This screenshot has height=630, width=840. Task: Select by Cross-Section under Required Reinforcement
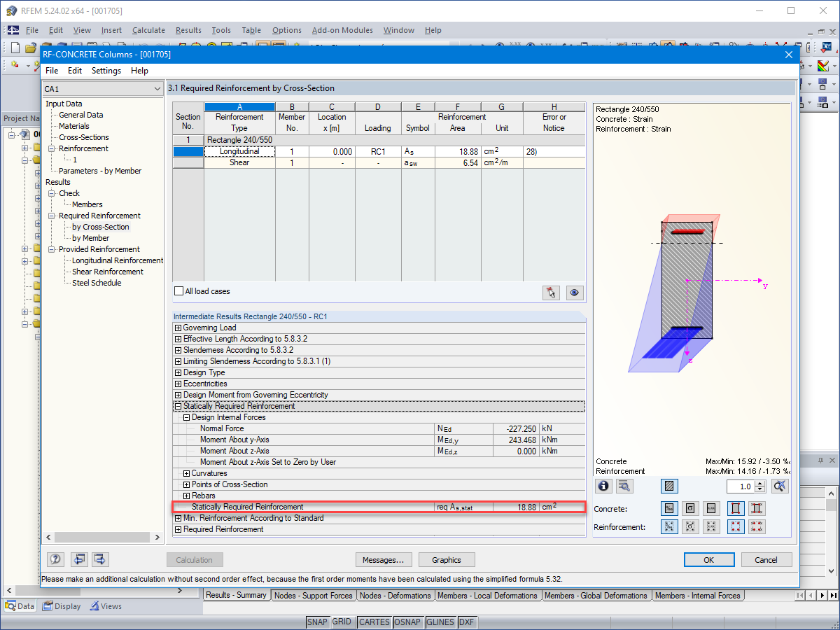point(99,226)
